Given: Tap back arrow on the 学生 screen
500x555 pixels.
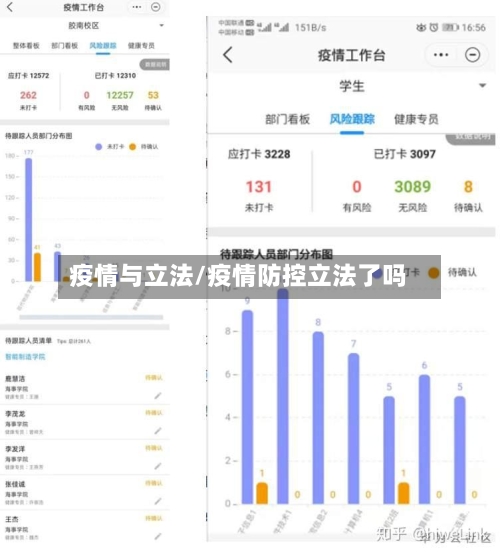Looking at the screenshot, I should (228, 55).
